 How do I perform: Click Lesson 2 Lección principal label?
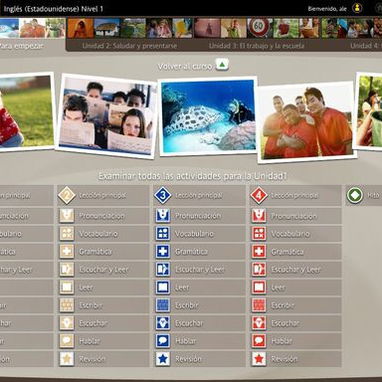(103, 196)
